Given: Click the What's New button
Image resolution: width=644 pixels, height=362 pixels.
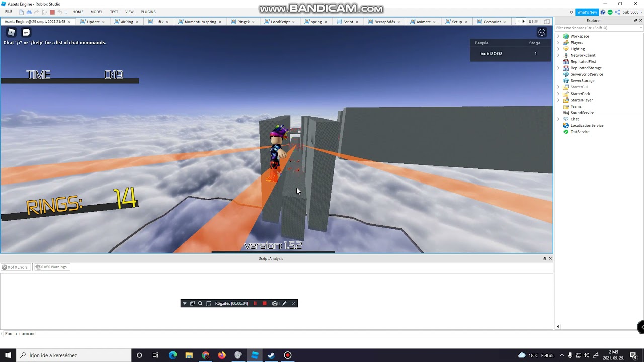Looking at the screenshot, I should click(x=587, y=12).
